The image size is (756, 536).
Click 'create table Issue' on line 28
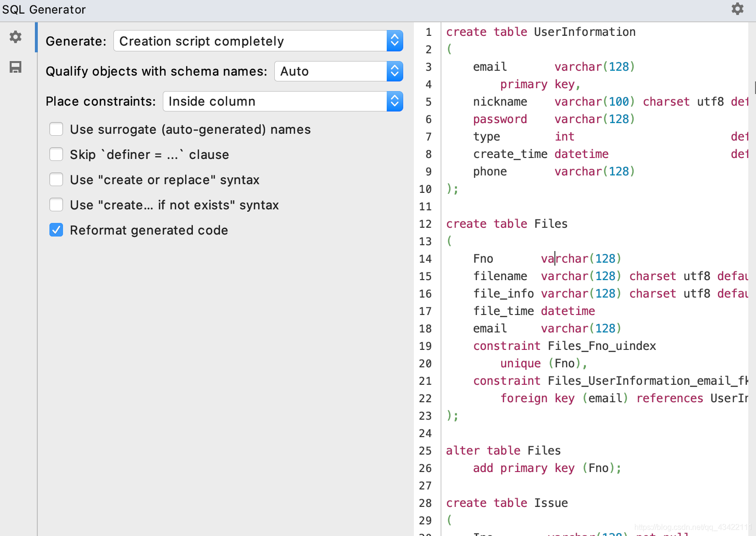pos(507,503)
